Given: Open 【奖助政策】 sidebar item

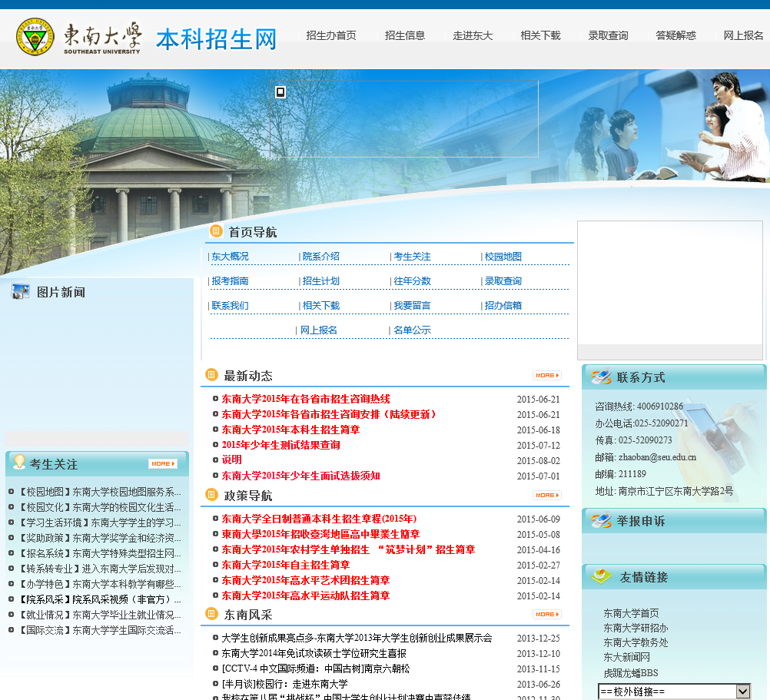Looking at the screenshot, I should pyautogui.click(x=99, y=538).
